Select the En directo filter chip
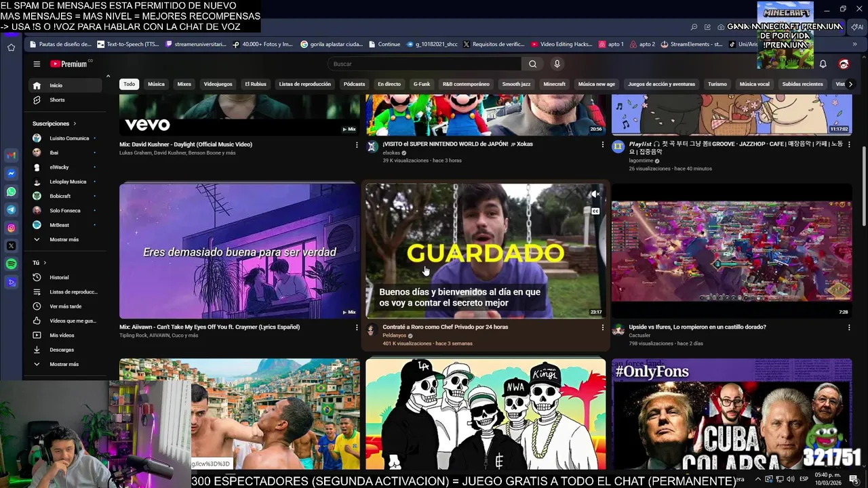Image resolution: width=868 pixels, height=488 pixels. [x=389, y=84]
